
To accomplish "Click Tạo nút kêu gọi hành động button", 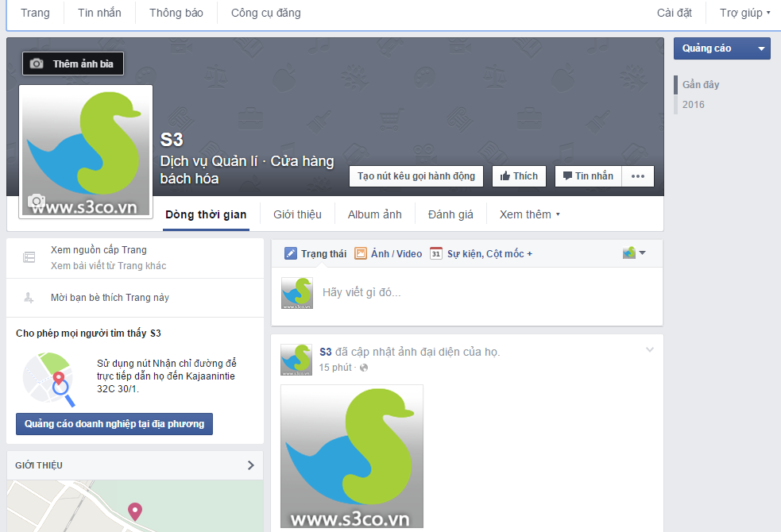I will click(x=416, y=176).
